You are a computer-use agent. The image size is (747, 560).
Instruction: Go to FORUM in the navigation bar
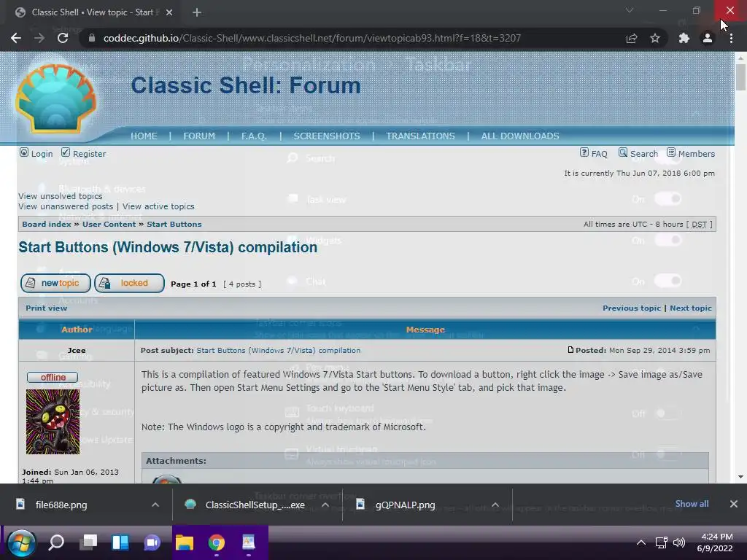pos(199,136)
